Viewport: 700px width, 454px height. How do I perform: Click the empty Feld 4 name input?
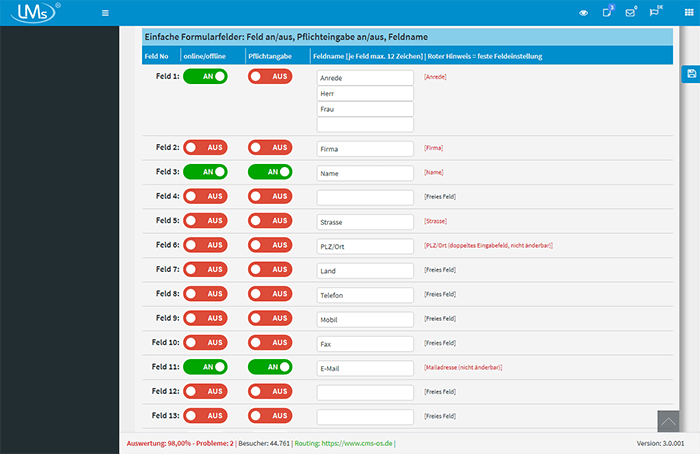[x=365, y=197]
